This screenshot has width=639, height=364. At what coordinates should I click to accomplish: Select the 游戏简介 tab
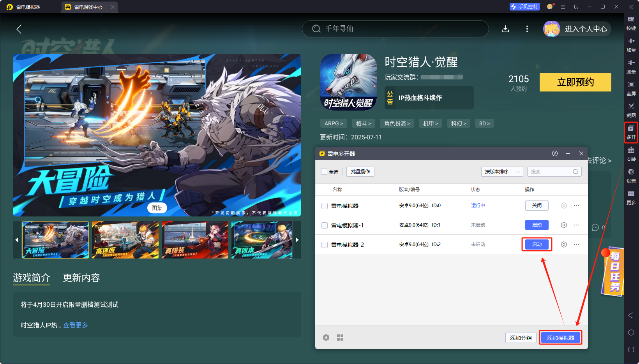(x=32, y=278)
